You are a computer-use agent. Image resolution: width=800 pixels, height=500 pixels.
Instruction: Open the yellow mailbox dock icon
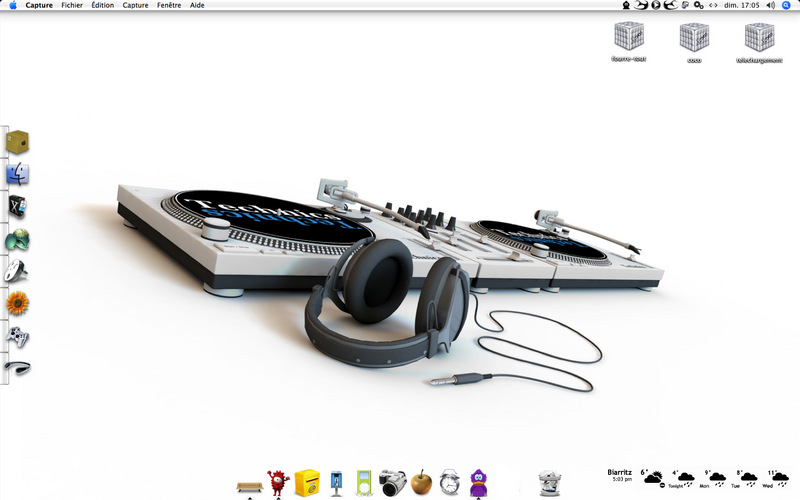click(x=307, y=483)
